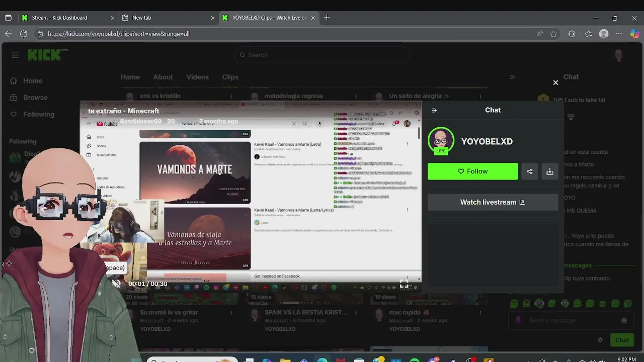Click the 00:01 / 00:30 time display
Screen dimensions: 644x362
click(x=147, y=284)
